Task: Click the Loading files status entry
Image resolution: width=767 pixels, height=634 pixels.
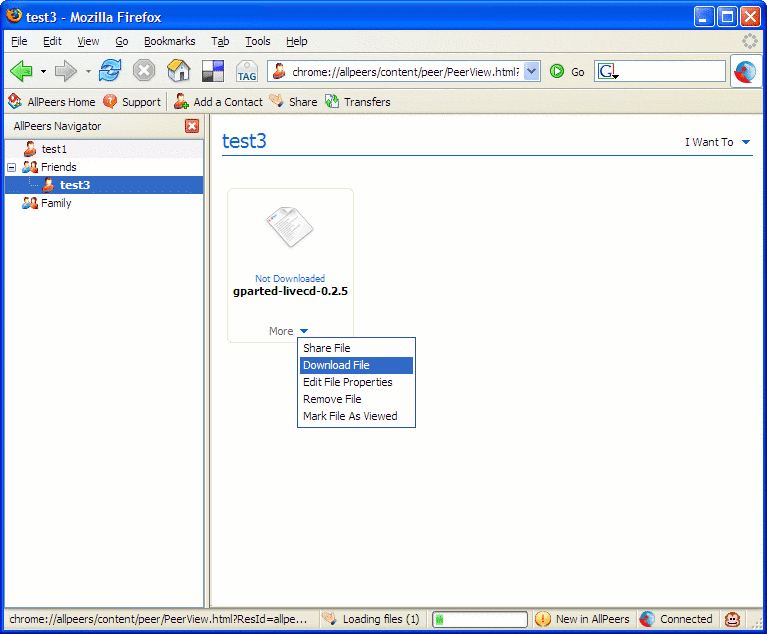Action: click(372, 619)
